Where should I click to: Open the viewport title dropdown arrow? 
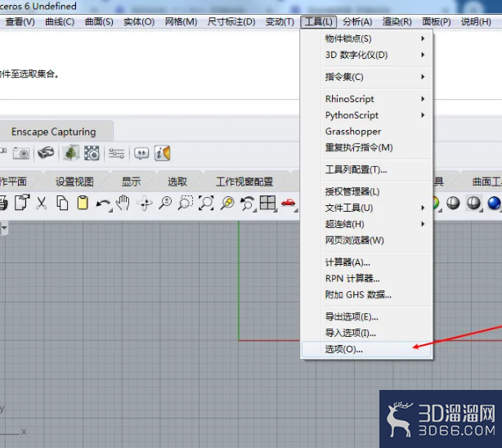(4, 228)
